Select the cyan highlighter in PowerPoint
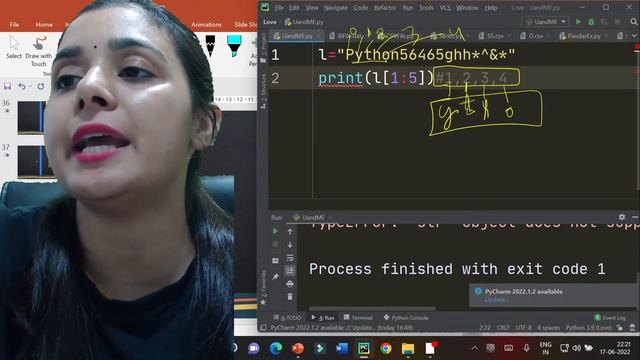Viewport: 640px width, 360px height. 234,45
